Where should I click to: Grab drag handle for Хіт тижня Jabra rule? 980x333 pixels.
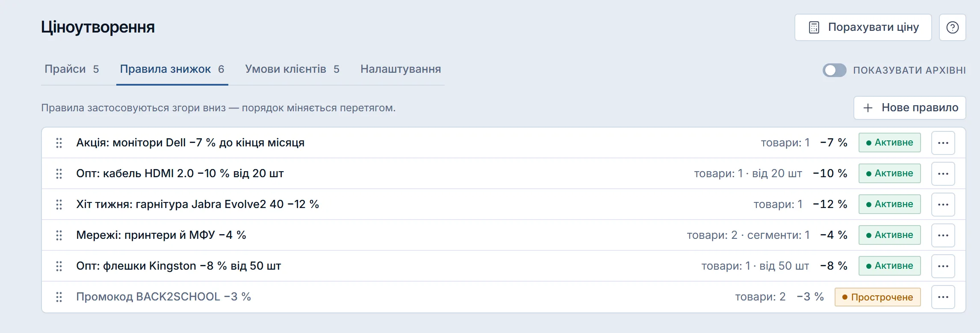59,205
